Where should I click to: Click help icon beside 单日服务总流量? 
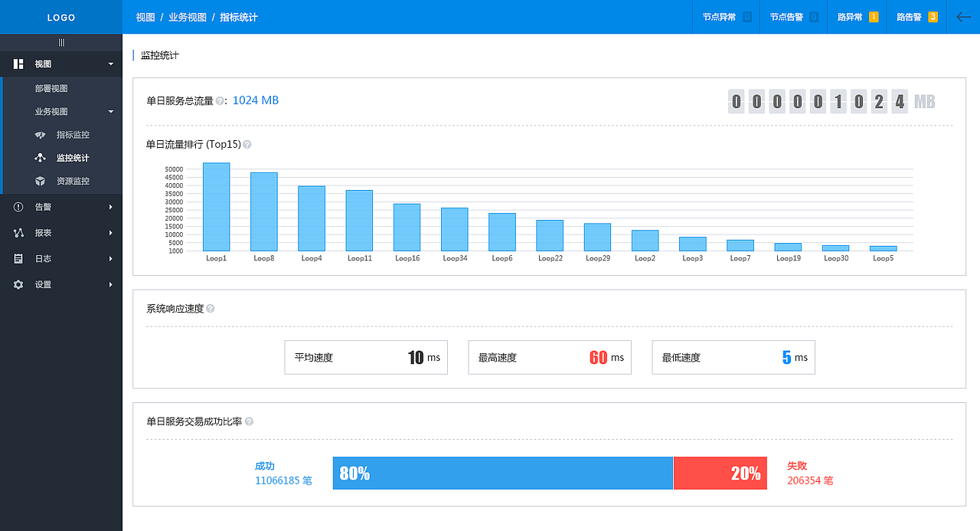[x=220, y=100]
